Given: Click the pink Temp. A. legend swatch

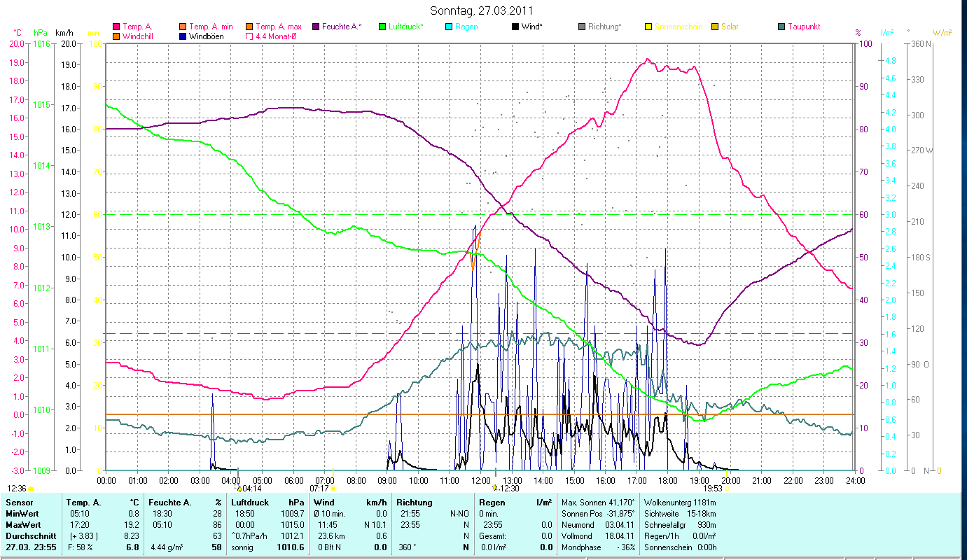Looking at the screenshot, I should point(116,27).
